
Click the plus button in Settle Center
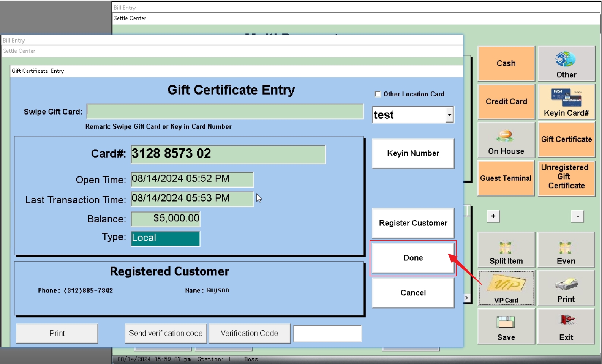493,216
